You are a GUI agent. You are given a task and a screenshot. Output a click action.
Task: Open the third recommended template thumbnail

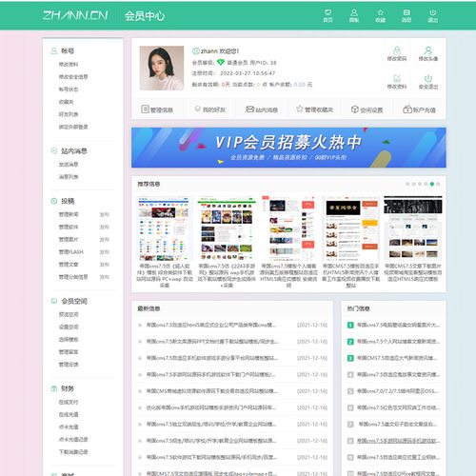288,228
